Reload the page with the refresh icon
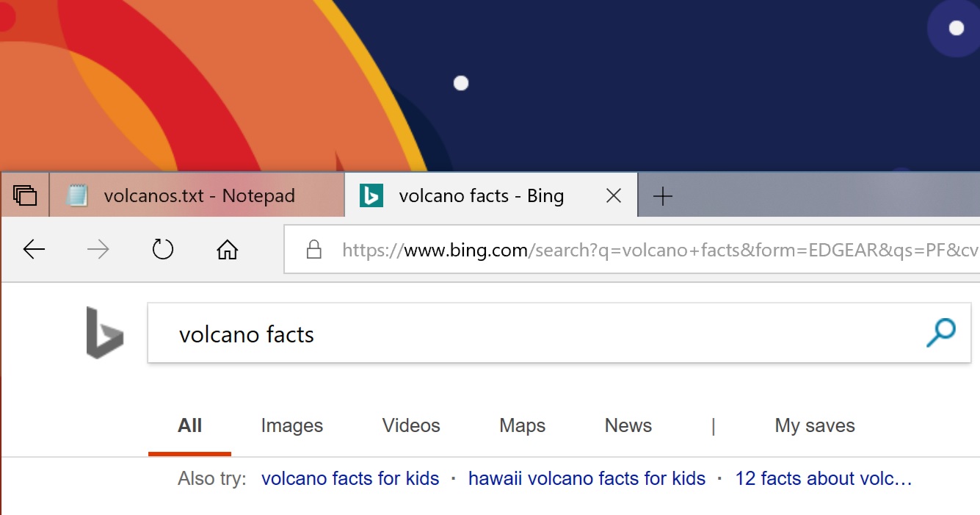This screenshot has height=515, width=980. pos(162,250)
